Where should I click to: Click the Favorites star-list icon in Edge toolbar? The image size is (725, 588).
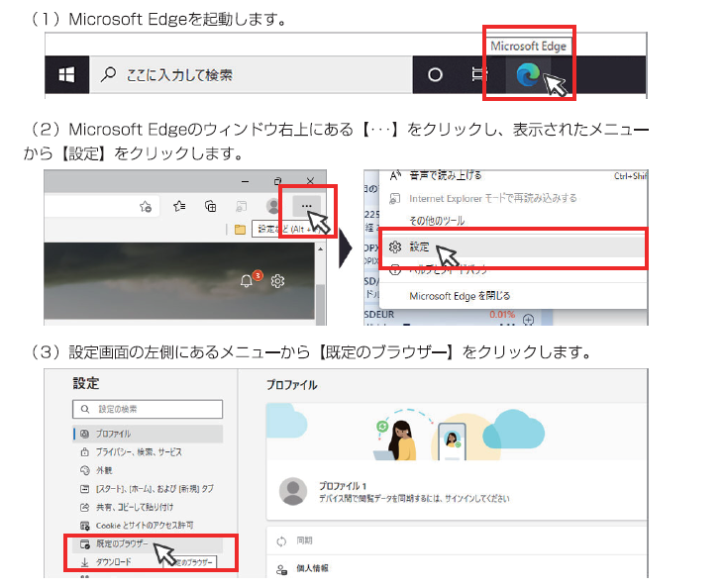[179, 206]
